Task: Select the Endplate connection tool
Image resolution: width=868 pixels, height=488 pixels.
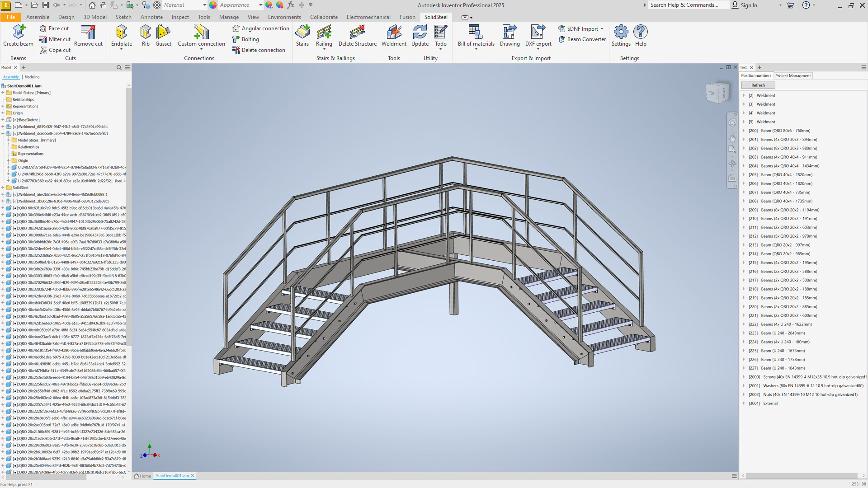Action: (x=121, y=32)
